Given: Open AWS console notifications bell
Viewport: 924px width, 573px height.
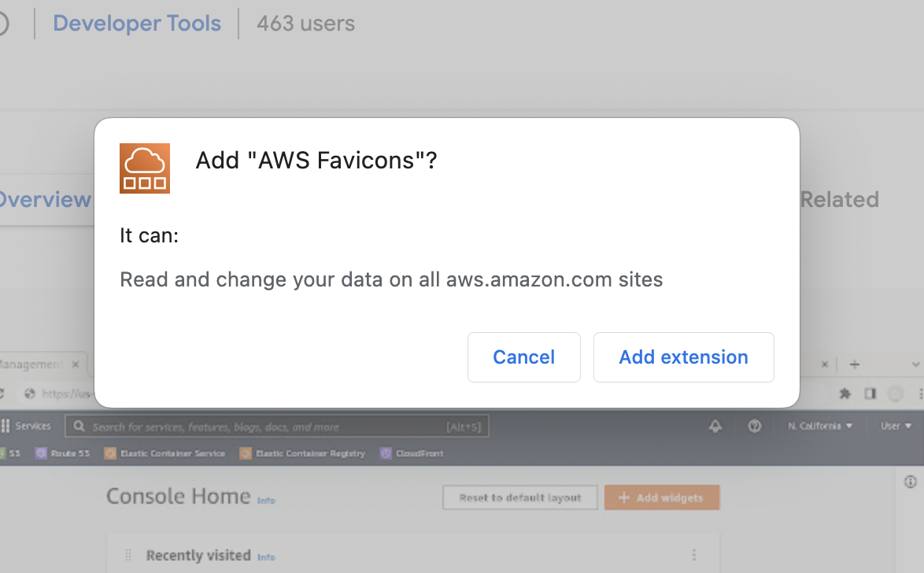Looking at the screenshot, I should [715, 425].
